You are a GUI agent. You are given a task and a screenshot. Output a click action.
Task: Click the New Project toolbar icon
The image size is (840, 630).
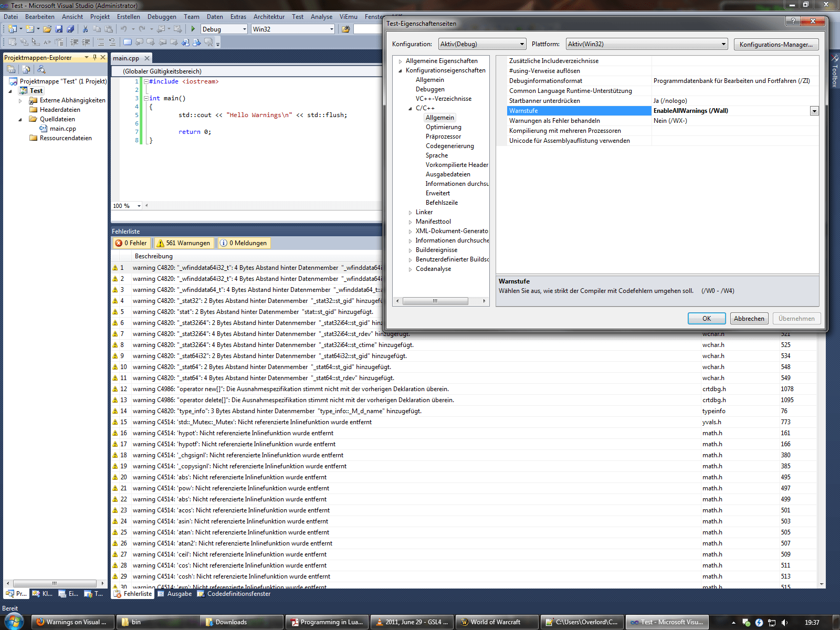coord(13,29)
